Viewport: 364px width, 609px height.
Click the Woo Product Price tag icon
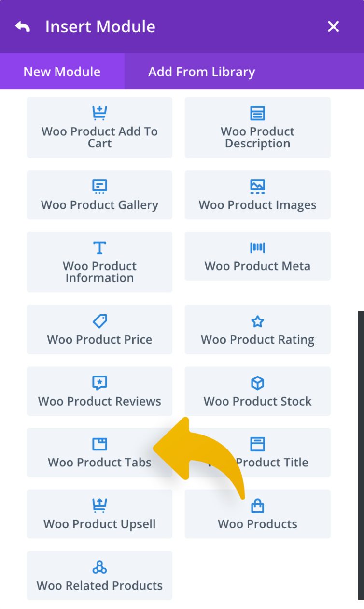pos(99,321)
